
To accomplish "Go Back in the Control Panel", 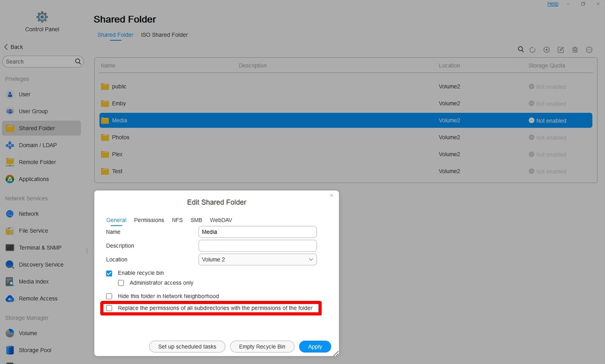I will point(14,47).
